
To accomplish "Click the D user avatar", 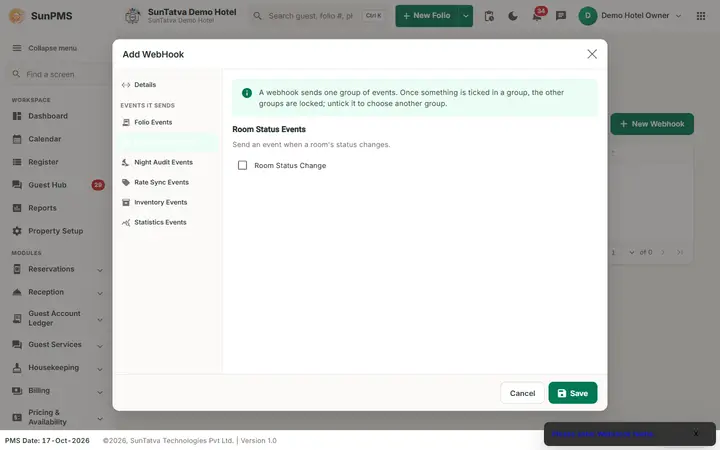I will coord(588,16).
